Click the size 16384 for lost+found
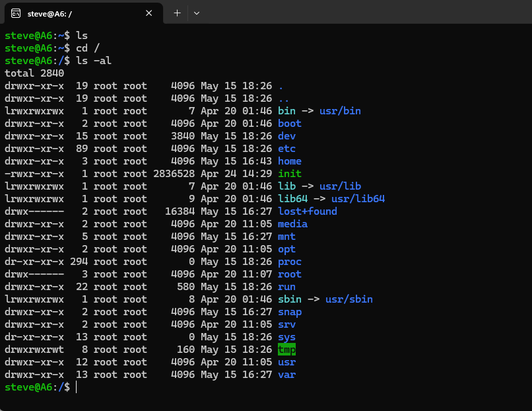The height and width of the screenshot is (411, 532). pyautogui.click(x=180, y=211)
